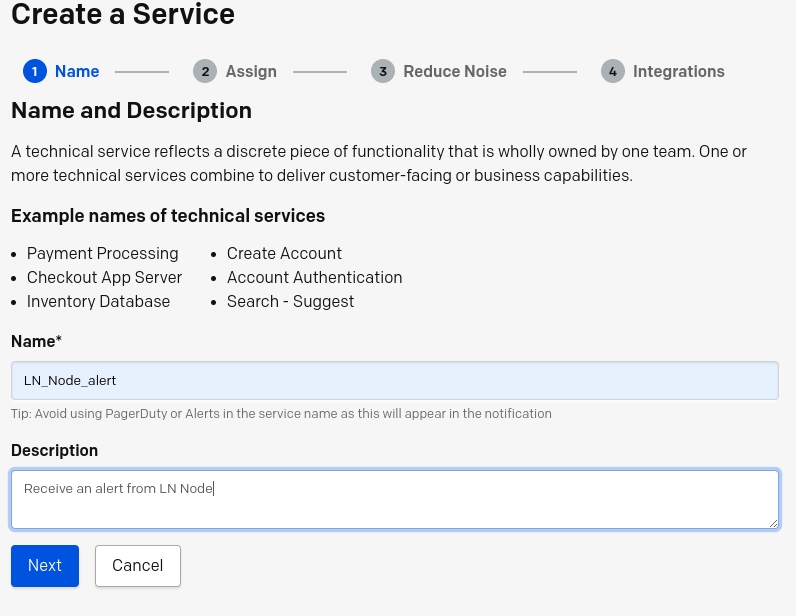The width and height of the screenshot is (796, 616).
Task: Open the Reduce Noise step
Action: pos(455,72)
